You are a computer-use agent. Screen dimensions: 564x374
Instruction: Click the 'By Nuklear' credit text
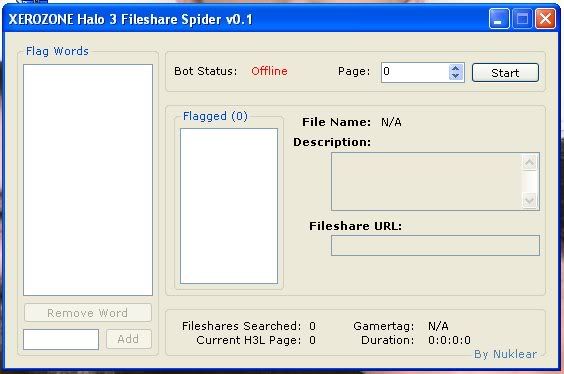click(505, 354)
